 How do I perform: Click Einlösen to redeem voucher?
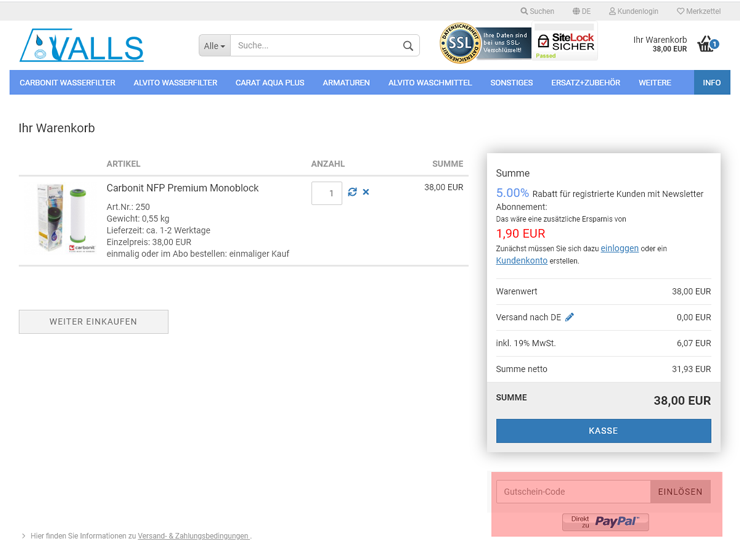pos(681,492)
